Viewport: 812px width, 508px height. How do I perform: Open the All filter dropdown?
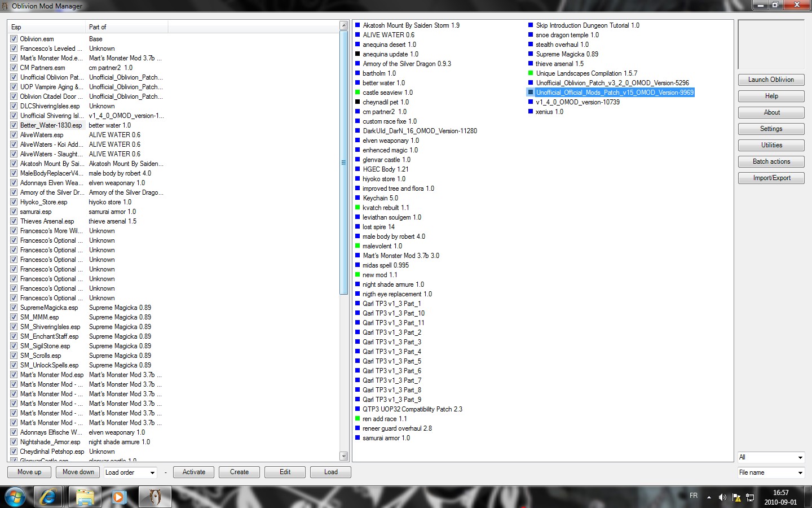(x=771, y=457)
